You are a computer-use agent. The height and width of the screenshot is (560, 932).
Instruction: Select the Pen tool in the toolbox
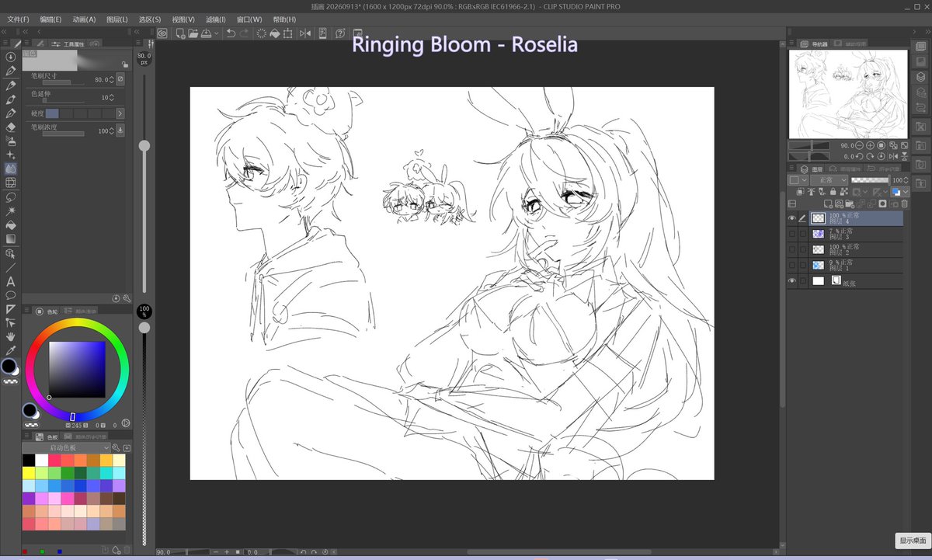(11, 85)
